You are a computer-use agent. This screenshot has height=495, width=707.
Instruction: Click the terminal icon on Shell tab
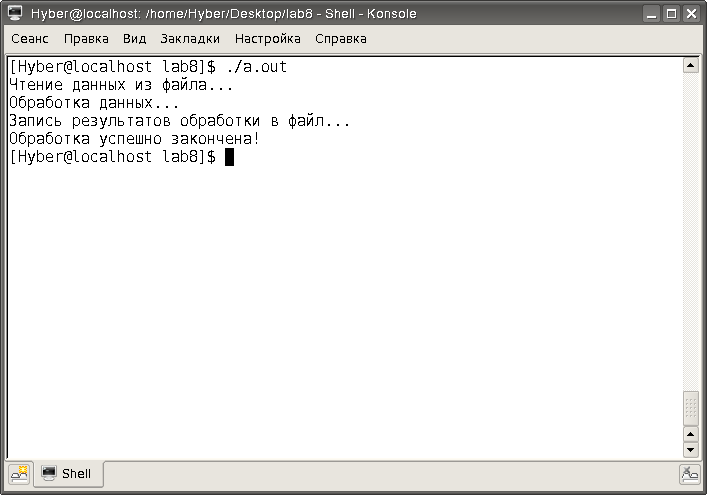click(49, 473)
